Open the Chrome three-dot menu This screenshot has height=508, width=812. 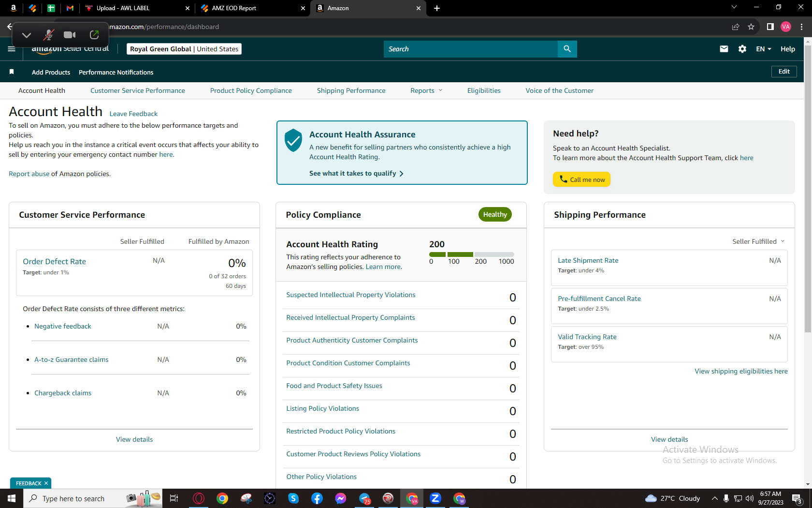[801, 27]
